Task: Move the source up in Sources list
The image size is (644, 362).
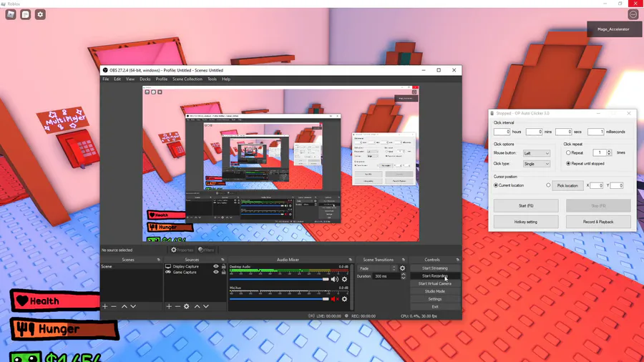Action: pos(197,306)
